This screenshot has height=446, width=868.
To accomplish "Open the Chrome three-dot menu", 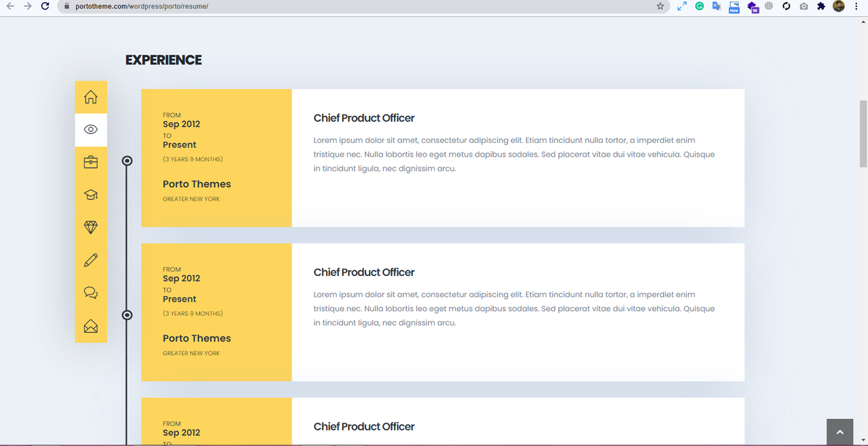I will (858, 6).
